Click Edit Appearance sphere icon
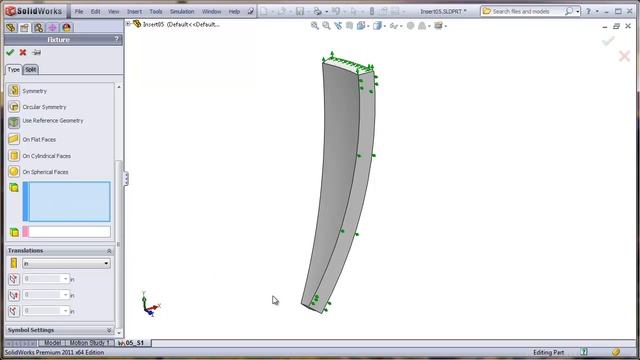 (410, 26)
